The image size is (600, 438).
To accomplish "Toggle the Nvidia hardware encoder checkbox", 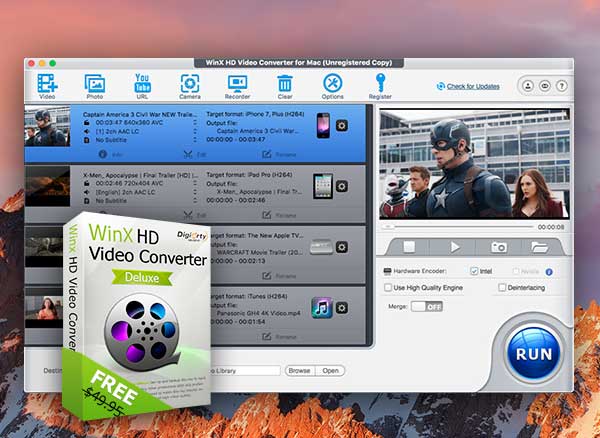I will 516,271.
